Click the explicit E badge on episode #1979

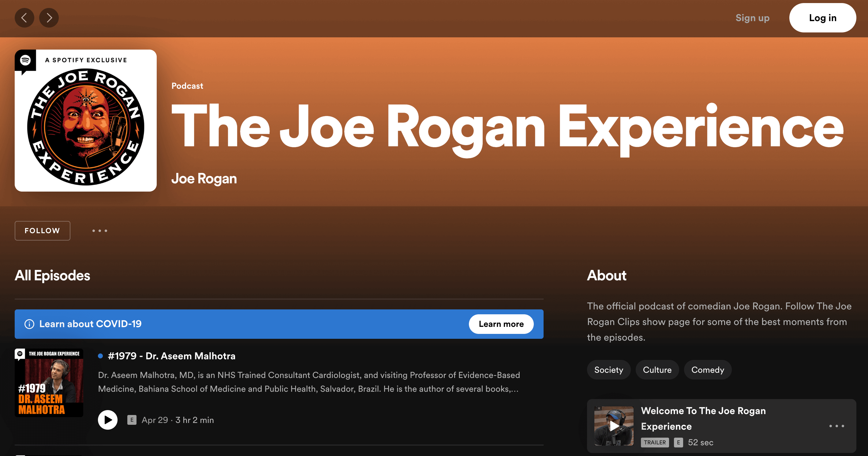[132, 420]
